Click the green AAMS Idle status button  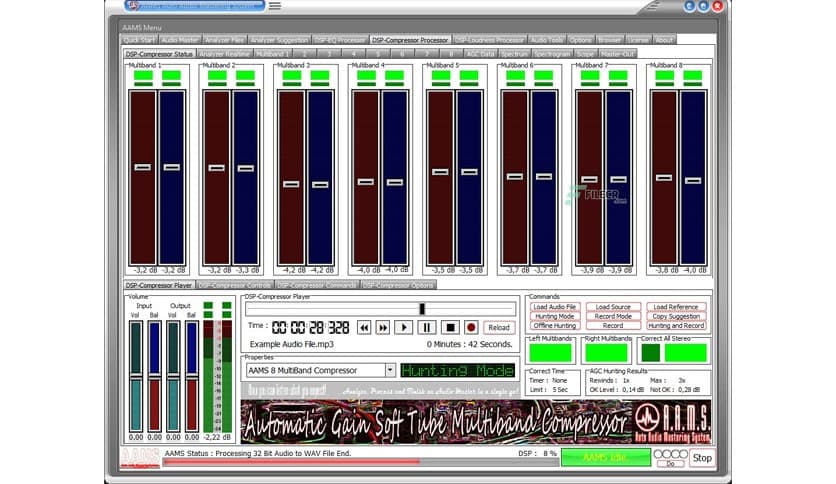point(606,458)
